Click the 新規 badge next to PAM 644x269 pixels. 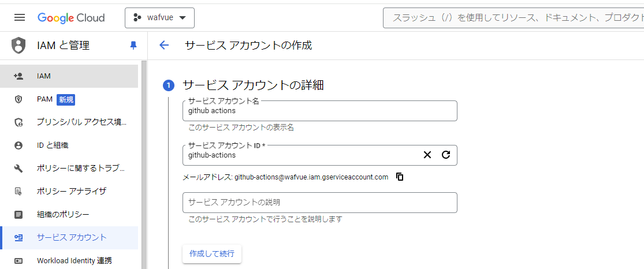(66, 99)
